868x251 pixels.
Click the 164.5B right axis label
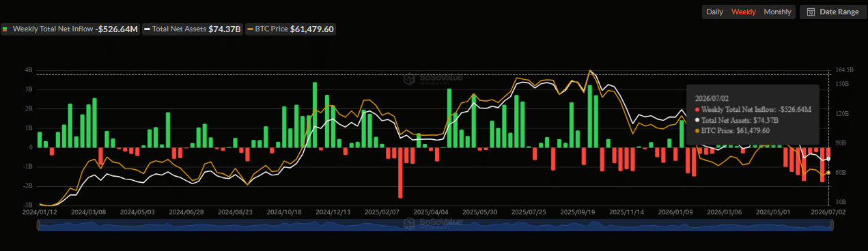(x=844, y=70)
